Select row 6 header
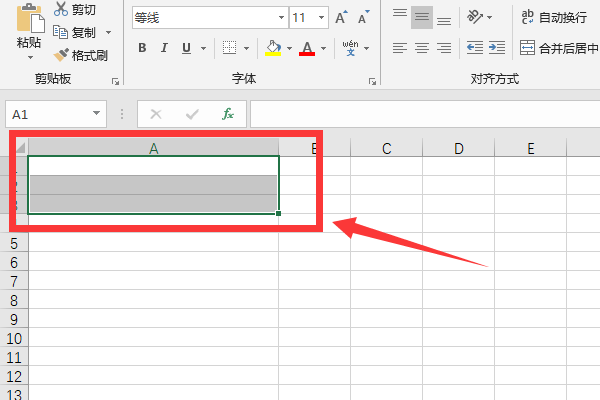Image resolution: width=600 pixels, height=400 pixels. click(x=14, y=262)
